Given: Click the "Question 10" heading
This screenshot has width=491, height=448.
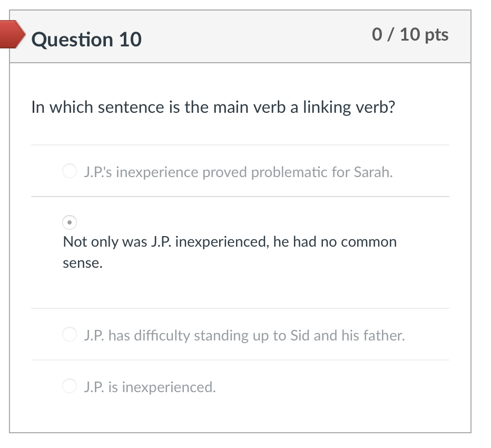Looking at the screenshot, I should (87, 39).
